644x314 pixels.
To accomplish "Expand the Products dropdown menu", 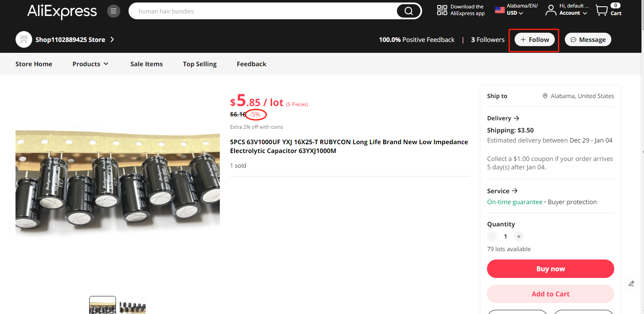I will (90, 64).
